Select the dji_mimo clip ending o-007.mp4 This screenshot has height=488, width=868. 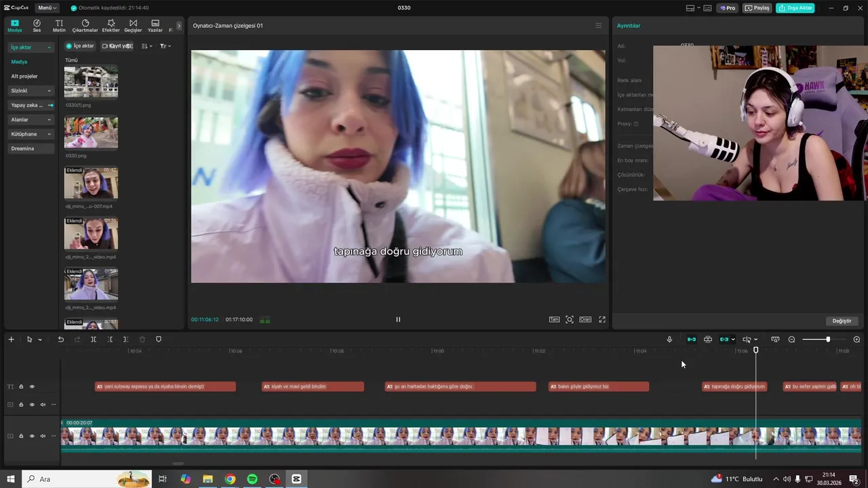(x=91, y=183)
